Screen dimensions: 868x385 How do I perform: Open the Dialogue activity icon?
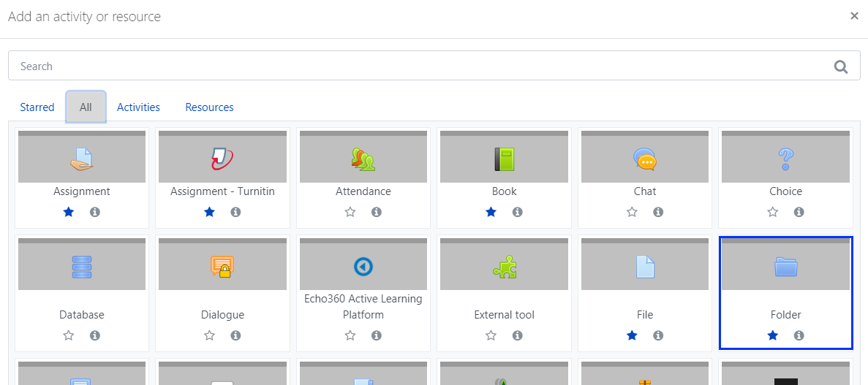(222, 267)
